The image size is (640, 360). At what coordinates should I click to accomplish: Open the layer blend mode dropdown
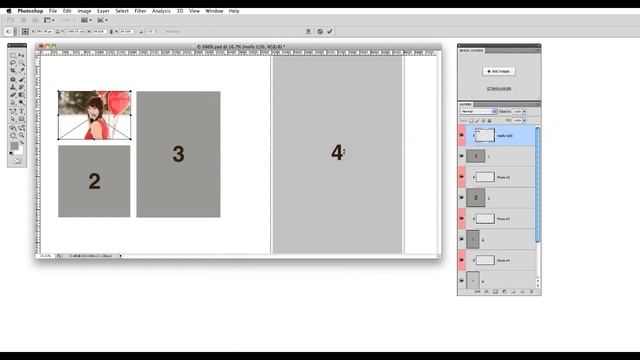pyautogui.click(x=478, y=111)
